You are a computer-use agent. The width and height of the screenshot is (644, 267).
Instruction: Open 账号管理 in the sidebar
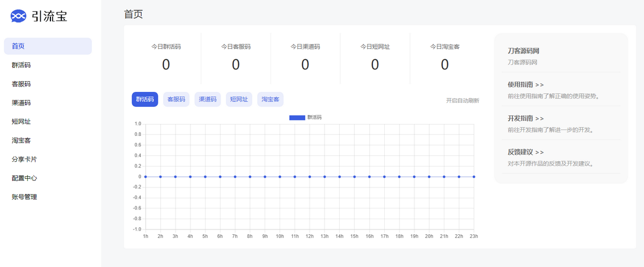[24, 197]
